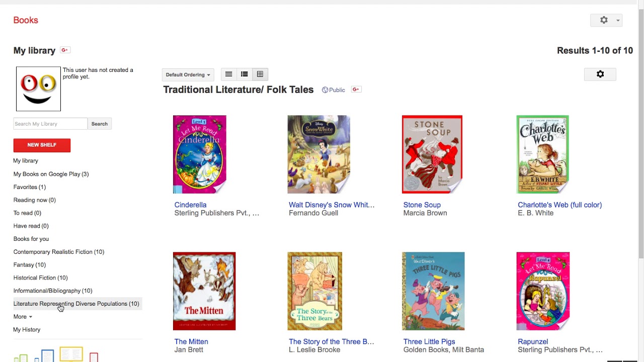Open the Fantasy (10) shelf
The height and width of the screenshot is (362, 644).
(30, 265)
